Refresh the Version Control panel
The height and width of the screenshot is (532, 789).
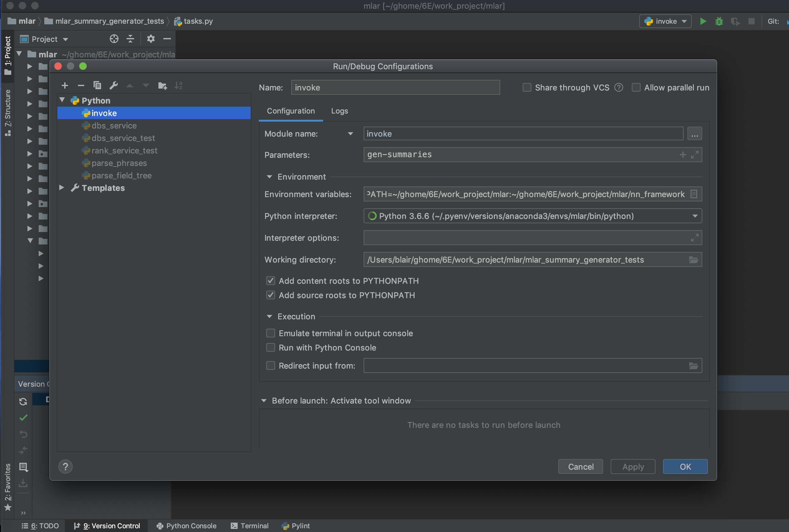pos(23,401)
